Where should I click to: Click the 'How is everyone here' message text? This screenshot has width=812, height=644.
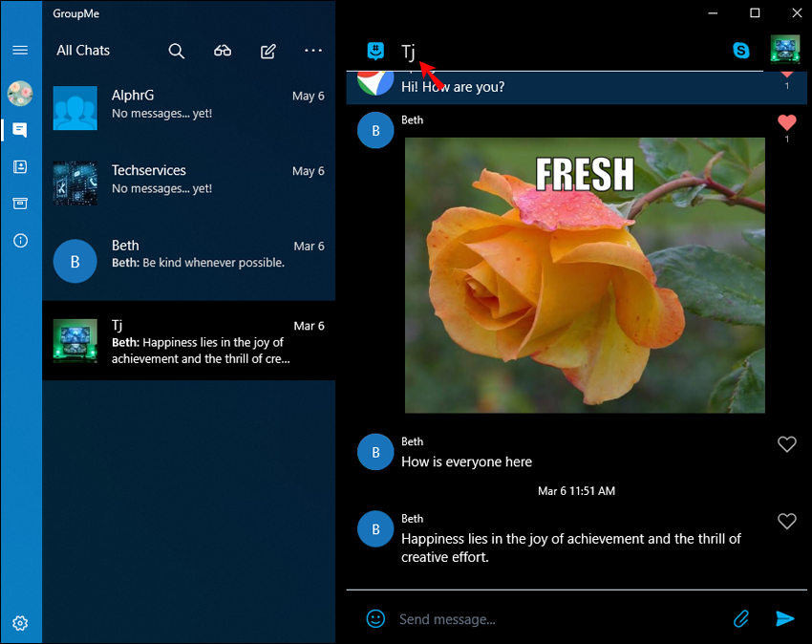coord(466,462)
